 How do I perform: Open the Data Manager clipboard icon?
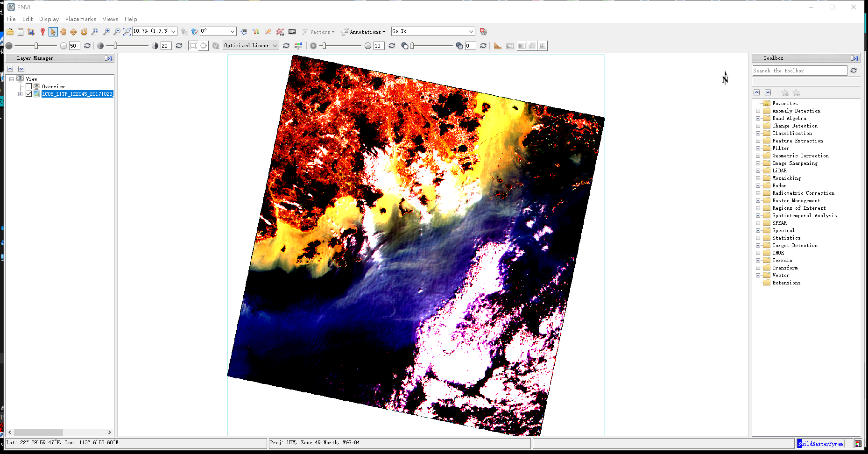pyautogui.click(x=21, y=31)
